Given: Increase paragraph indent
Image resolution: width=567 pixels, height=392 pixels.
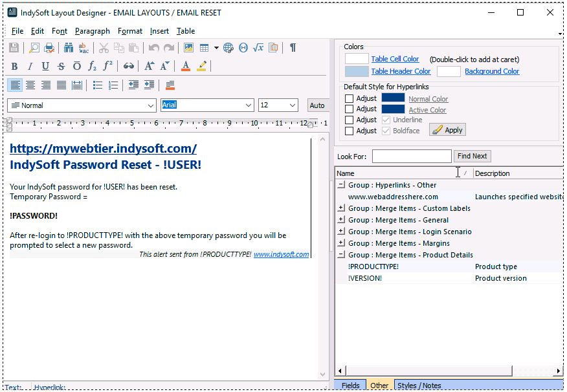Looking at the screenshot, I should point(149,85).
